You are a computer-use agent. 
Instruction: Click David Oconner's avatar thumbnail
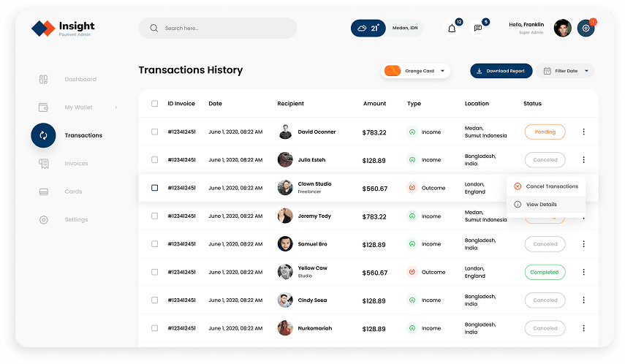(x=285, y=132)
